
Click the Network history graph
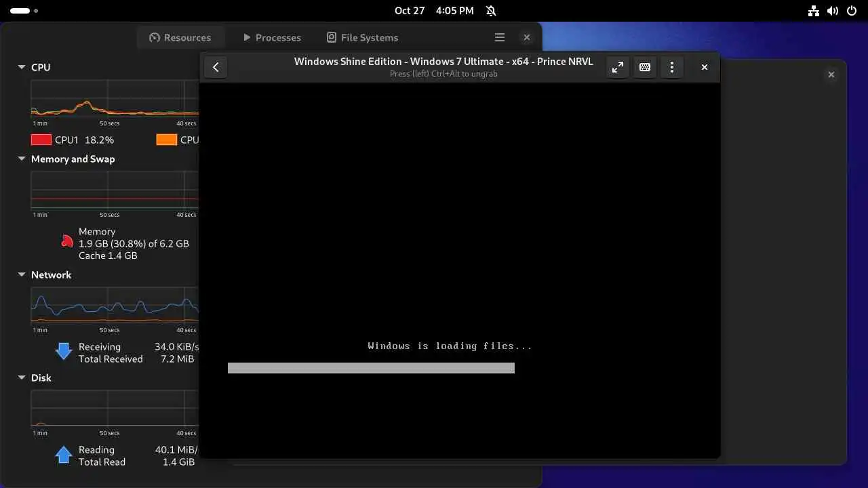click(x=115, y=305)
